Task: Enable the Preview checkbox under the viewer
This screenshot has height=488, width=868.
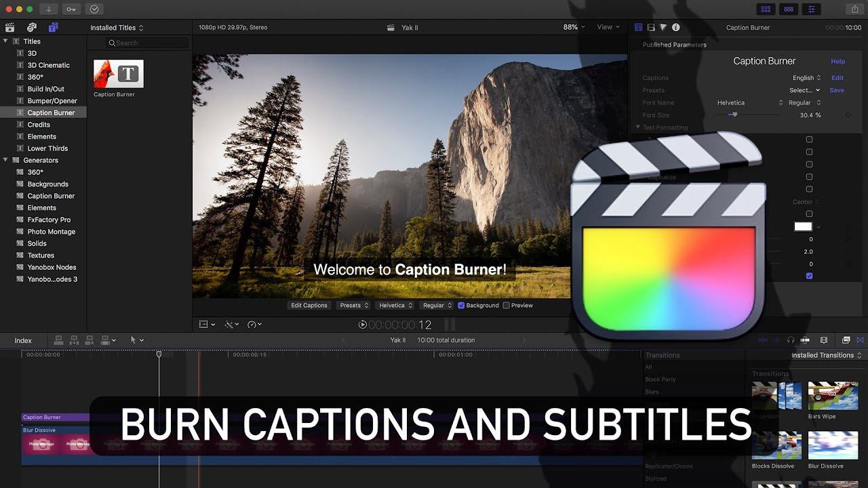Action: [506, 306]
